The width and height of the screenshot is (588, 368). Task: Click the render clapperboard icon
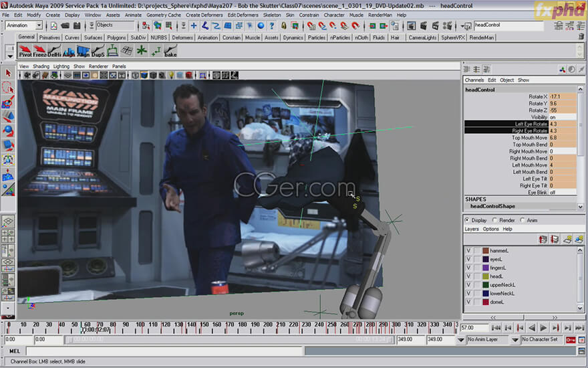pyautogui.click(x=424, y=25)
